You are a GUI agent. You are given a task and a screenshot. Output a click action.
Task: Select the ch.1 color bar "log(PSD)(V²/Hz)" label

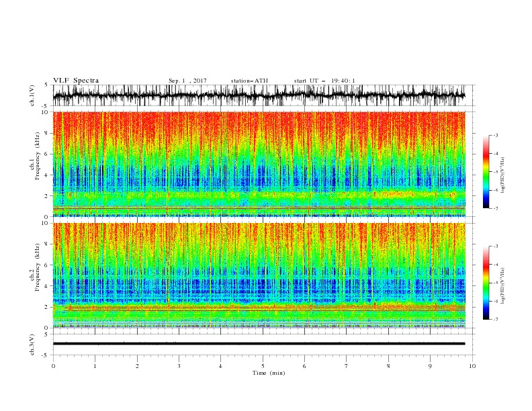pos(503,175)
